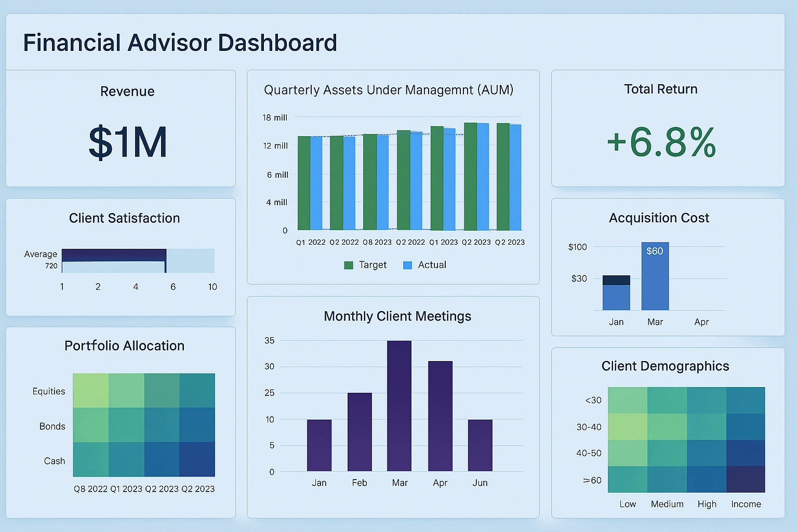Click the Cash row cell for Q2 2023
The height and width of the screenshot is (532, 798).
[x=162, y=460]
